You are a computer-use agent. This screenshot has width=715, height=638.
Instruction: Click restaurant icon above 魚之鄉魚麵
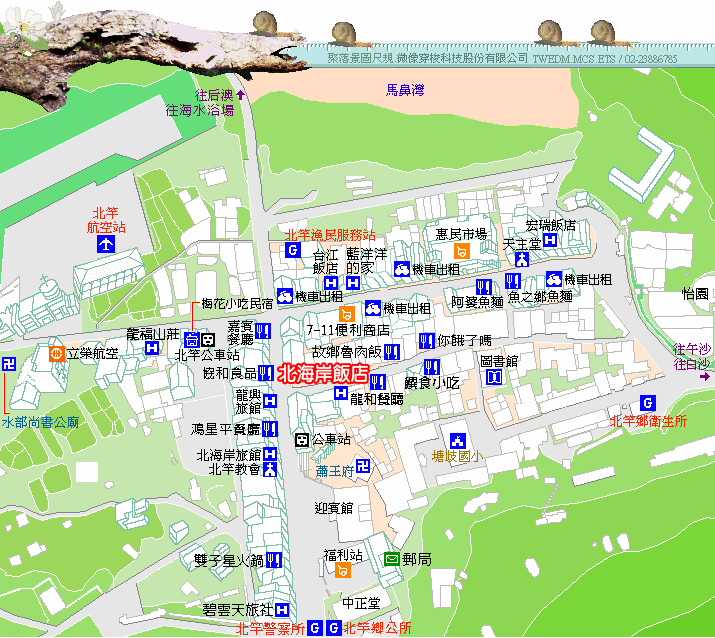tap(513, 281)
